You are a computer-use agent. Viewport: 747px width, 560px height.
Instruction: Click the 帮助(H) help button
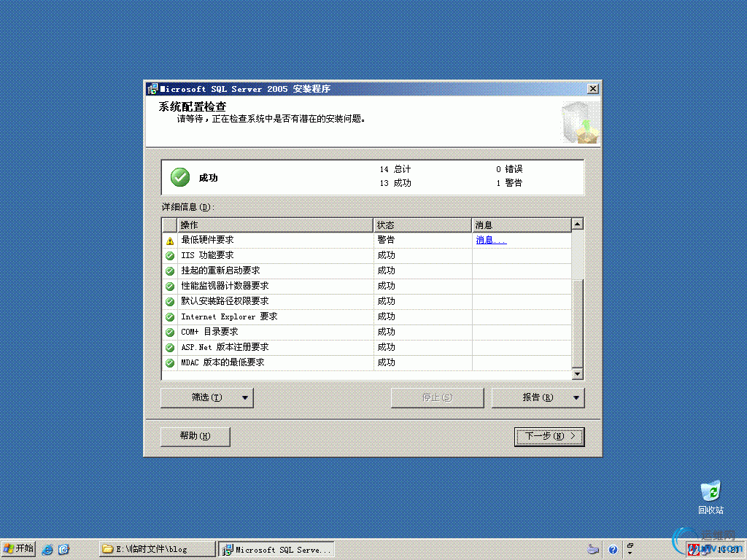[196, 436]
